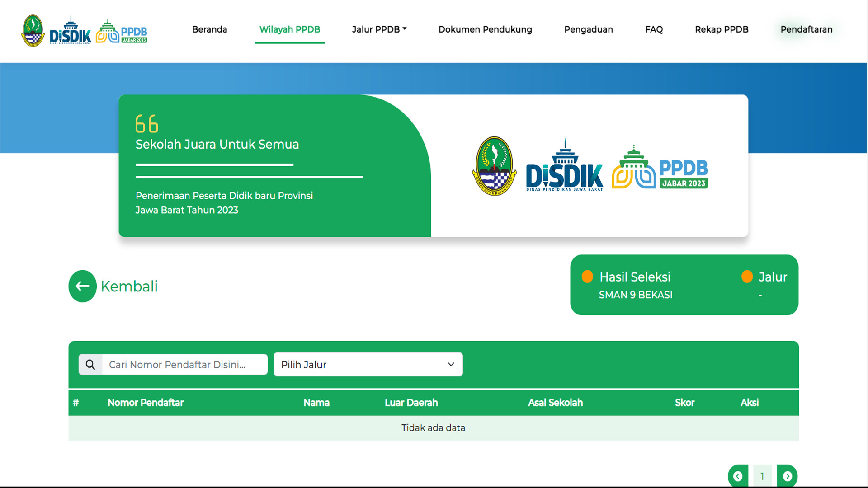Viewport: 868px width, 488px height.
Task: Select page number 1 in pagination
Action: click(762, 476)
